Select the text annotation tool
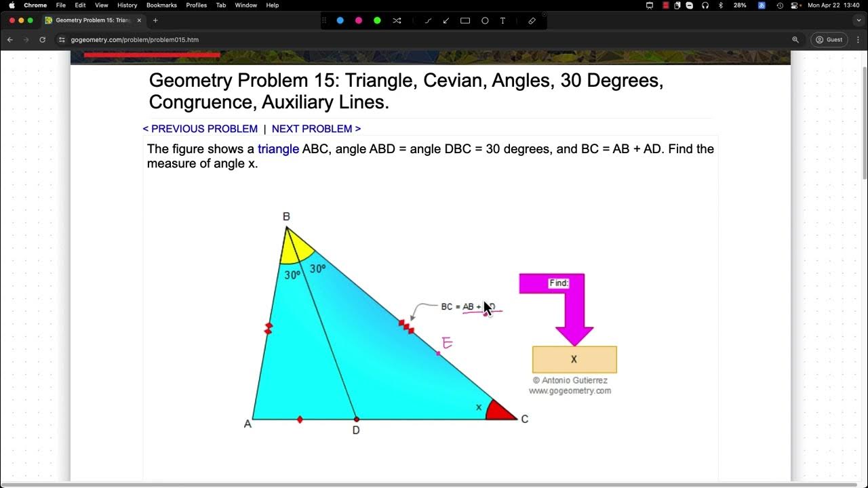This screenshot has width=868, height=488. tap(502, 20)
